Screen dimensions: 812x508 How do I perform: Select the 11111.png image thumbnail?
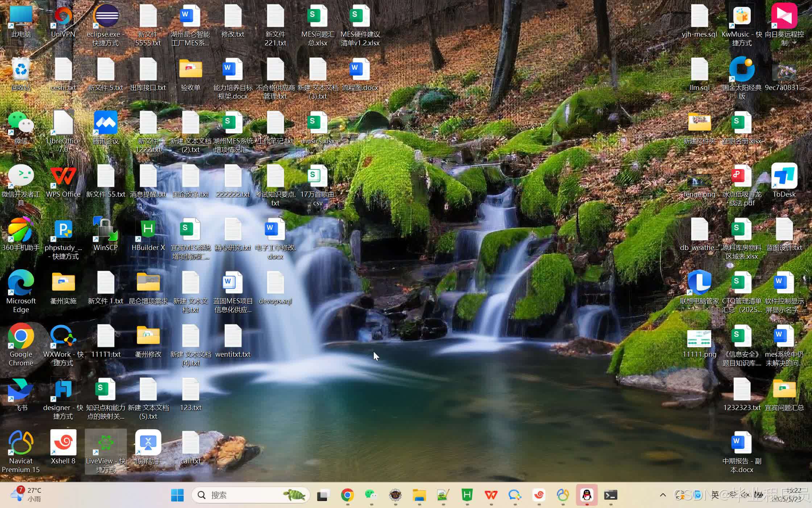point(699,339)
